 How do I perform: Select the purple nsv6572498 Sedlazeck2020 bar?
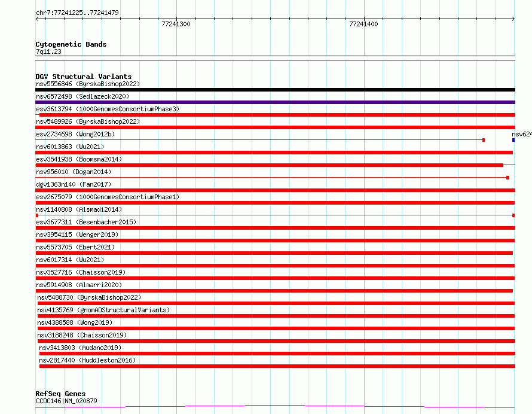point(275,102)
